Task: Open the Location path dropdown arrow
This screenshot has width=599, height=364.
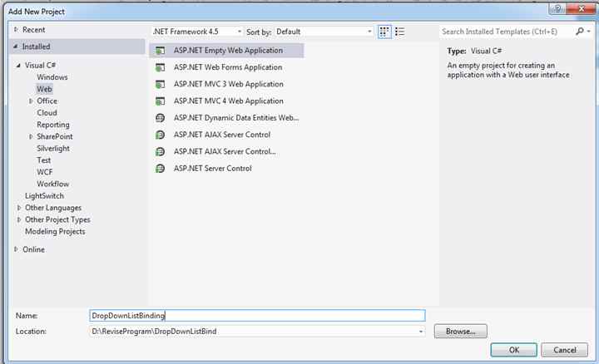Action: [421, 332]
